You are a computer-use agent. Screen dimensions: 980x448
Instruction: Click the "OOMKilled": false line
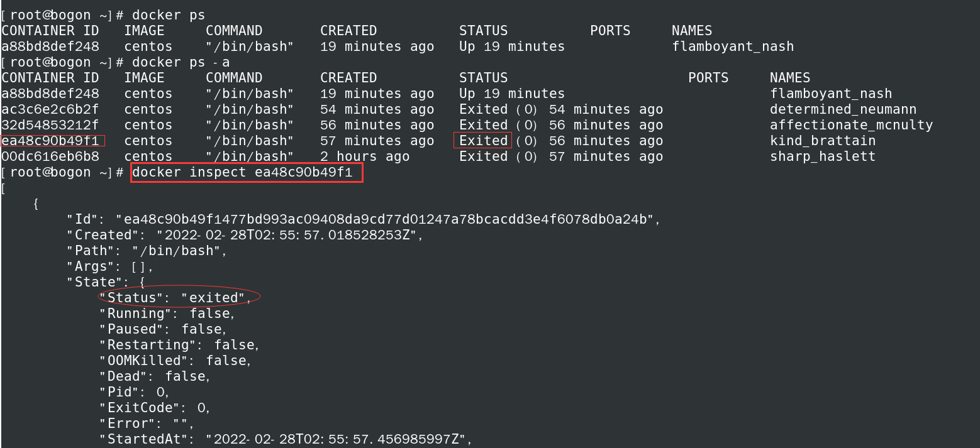coord(175,361)
